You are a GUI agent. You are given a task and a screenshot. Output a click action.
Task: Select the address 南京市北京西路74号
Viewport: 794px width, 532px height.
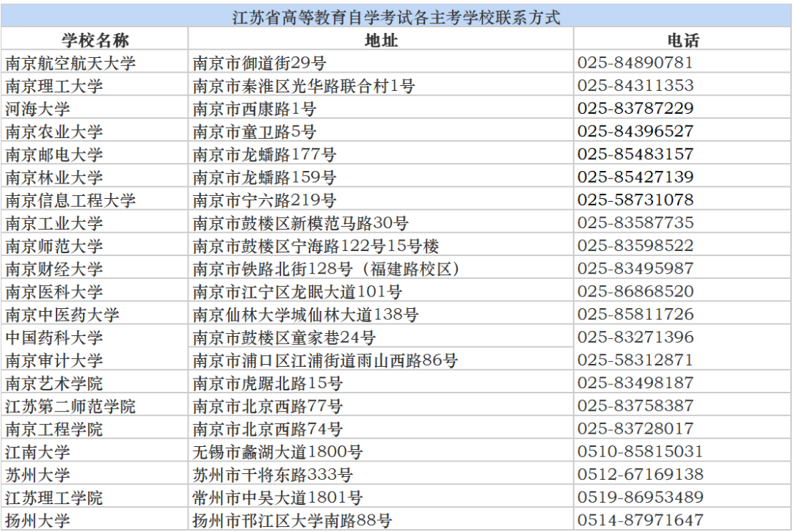pyautogui.click(x=267, y=429)
